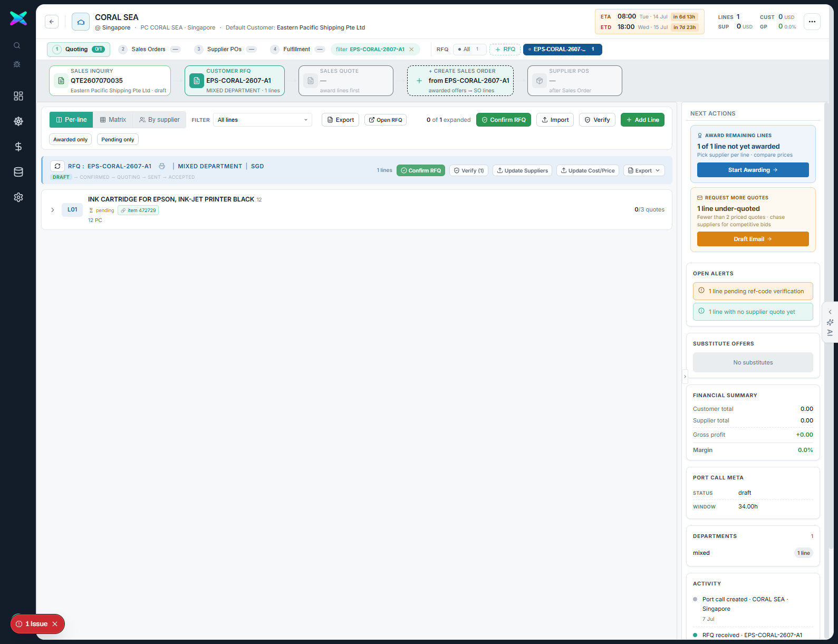Viewport: 838px width, 644px height.
Task: Click the refresh icon beside RFQ header
Action: coord(57,166)
